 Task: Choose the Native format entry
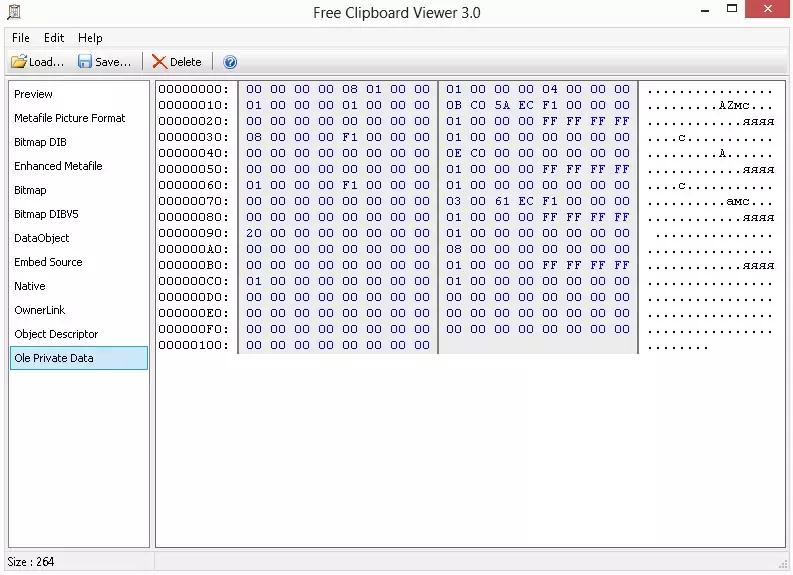point(79,286)
